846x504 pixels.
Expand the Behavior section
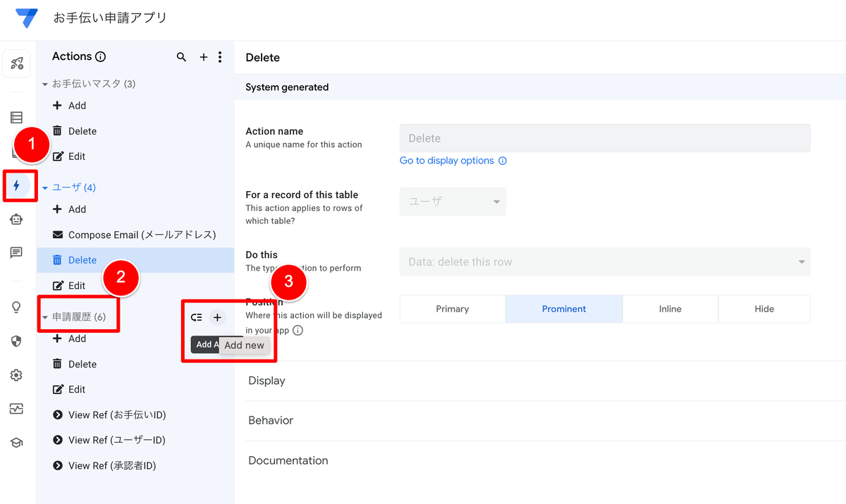click(x=546, y=420)
